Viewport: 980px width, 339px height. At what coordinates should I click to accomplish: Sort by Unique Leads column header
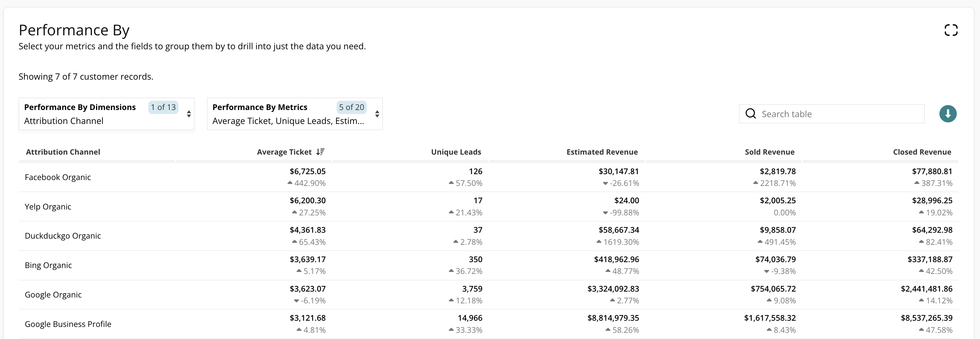(456, 152)
